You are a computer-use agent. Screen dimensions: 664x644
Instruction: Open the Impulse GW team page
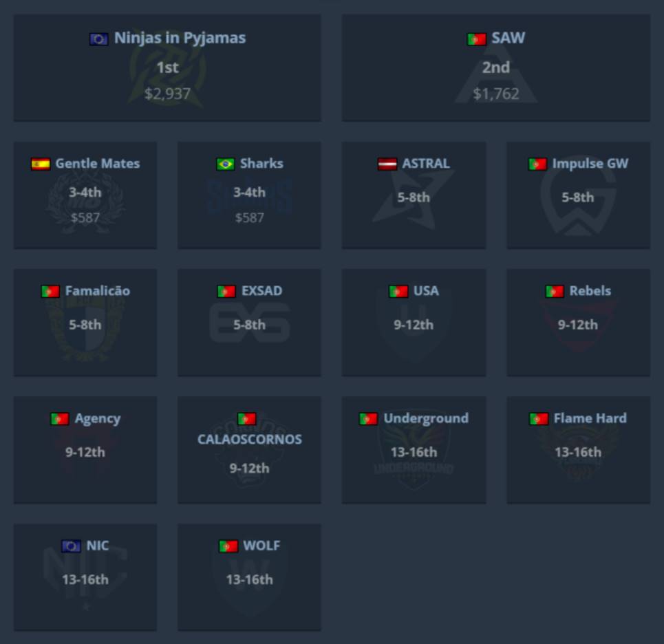[590, 164]
